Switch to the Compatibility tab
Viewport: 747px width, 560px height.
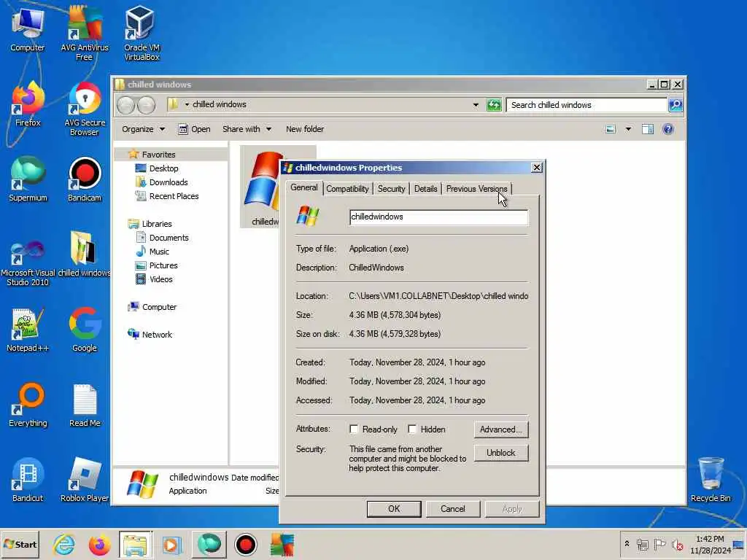pos(347,189)
